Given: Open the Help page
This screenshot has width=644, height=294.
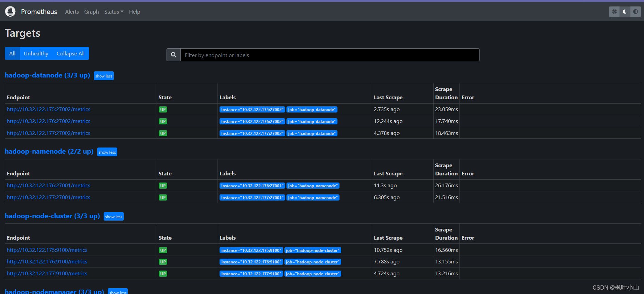Looking at the screenshot, I should (135, 12).
